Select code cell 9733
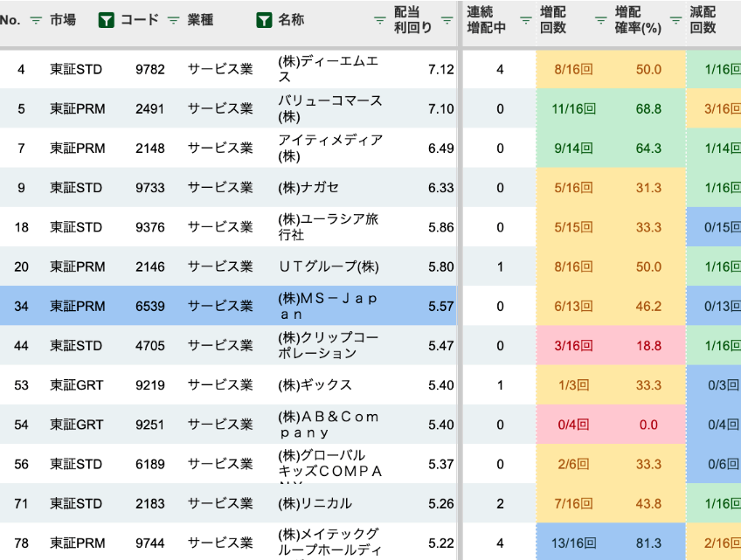 point(150,188)
